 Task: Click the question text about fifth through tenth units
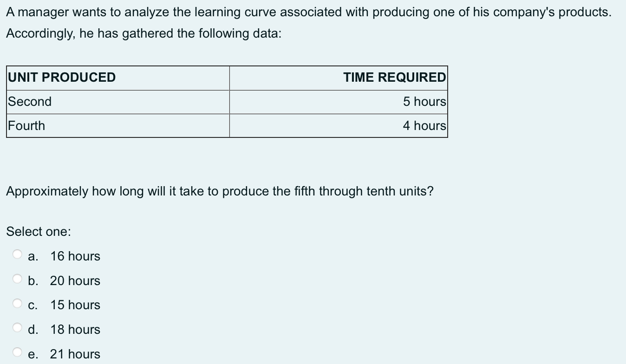[x=219, y=191]
